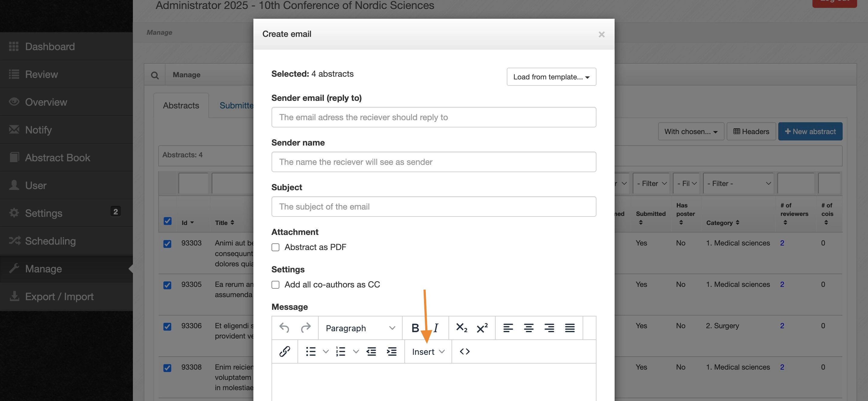Viewport: 868px width, 401px height.
Task: Open Notify in the sidebar
Action: tap(38, 130)
